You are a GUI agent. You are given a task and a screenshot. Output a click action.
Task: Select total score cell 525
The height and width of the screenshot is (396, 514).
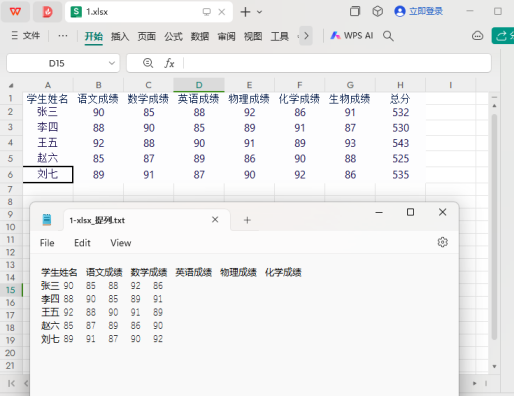point(400,158)
